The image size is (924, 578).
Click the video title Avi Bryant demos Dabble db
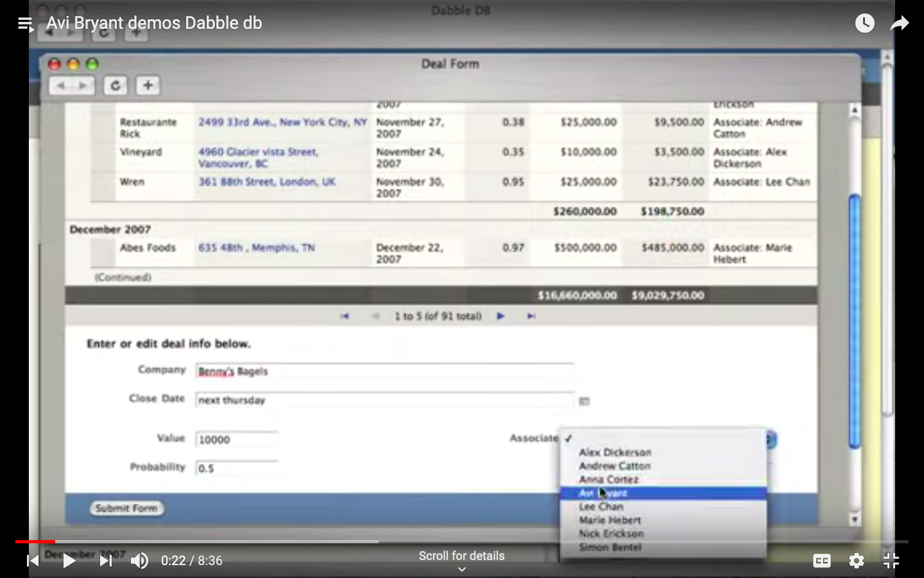point(154,23)
